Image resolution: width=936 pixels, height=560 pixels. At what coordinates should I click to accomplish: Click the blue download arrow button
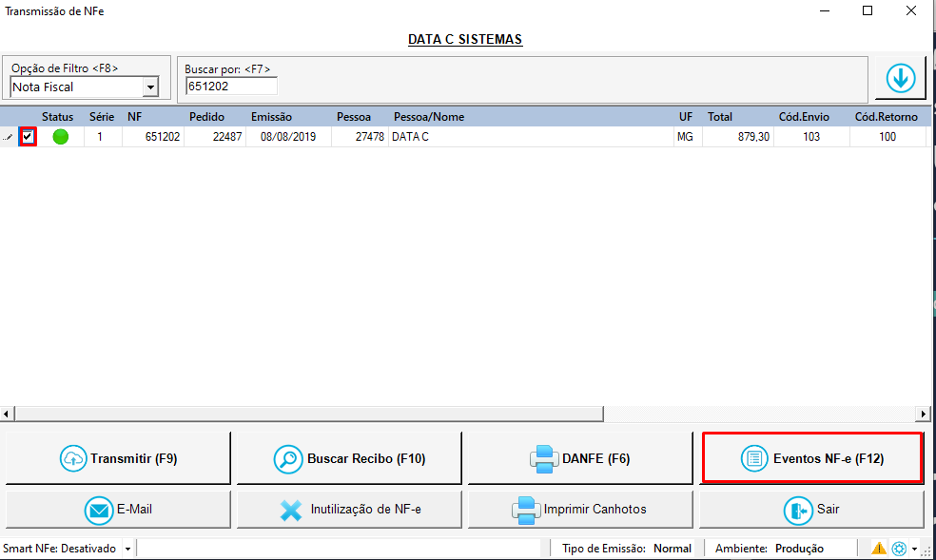click(x=900, y=79)
